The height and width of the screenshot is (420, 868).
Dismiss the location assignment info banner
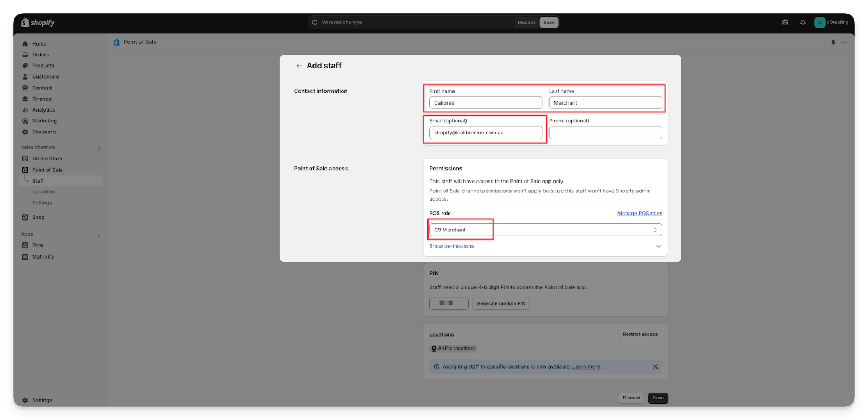click(x=655, y=367)
